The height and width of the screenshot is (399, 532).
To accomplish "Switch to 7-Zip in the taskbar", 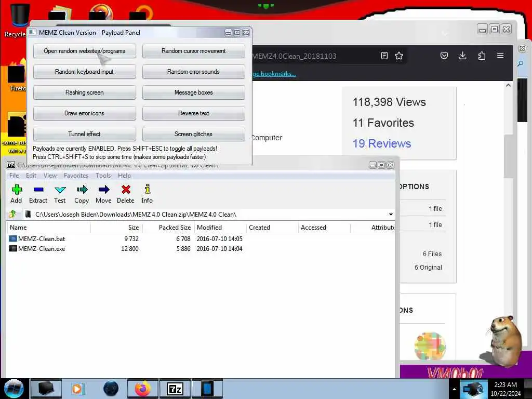I will [175, 389].
